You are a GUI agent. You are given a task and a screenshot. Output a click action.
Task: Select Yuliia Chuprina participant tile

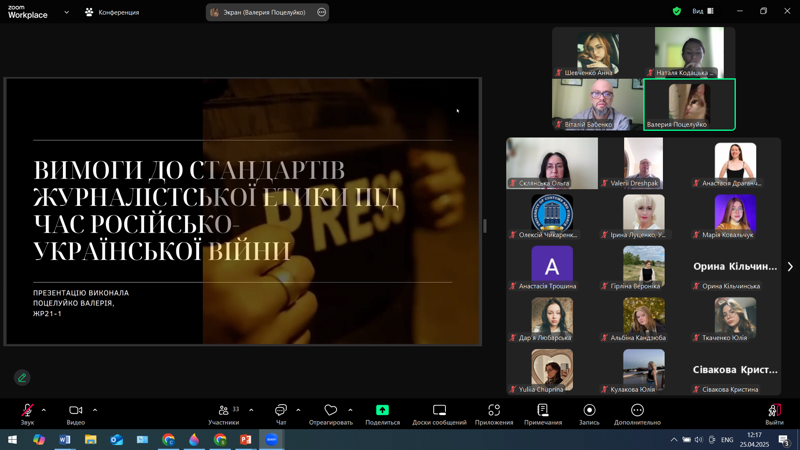click(552, 369)
